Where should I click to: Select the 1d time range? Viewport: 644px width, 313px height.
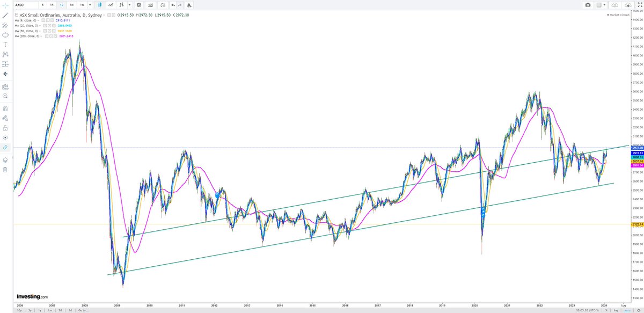coord(70,310)
